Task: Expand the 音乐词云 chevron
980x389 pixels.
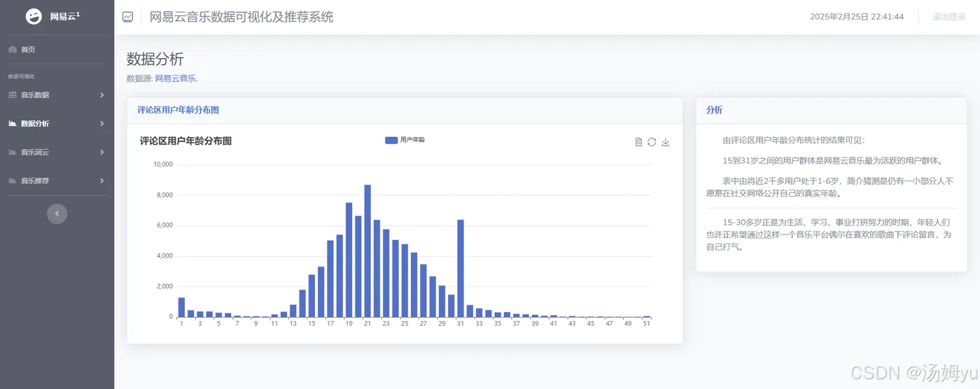Action: 101,152
